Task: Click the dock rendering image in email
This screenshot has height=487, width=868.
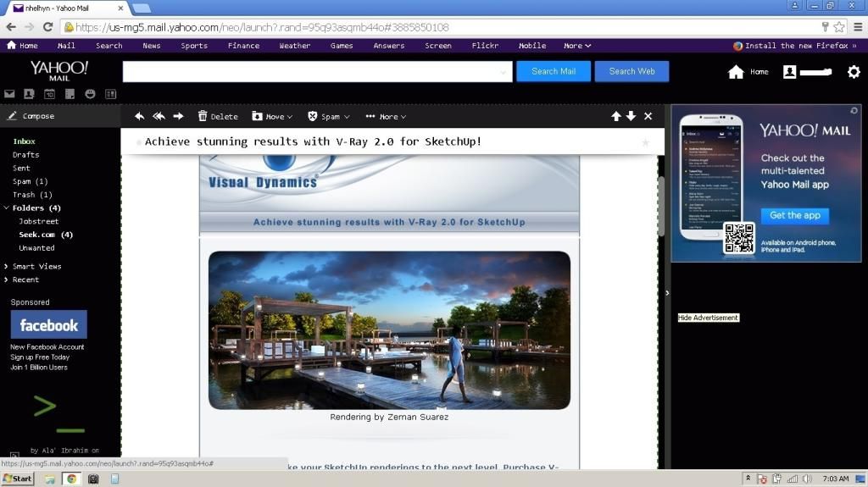Action: click(x=389, y=330)
